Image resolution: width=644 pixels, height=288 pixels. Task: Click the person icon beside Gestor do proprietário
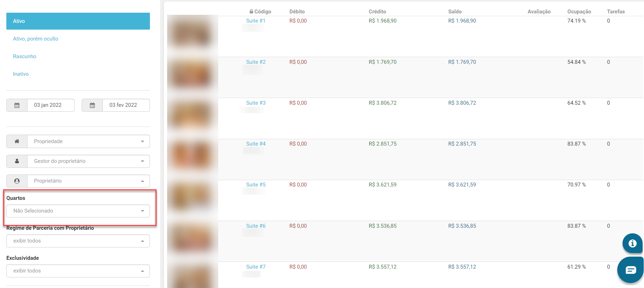(17, 161)
